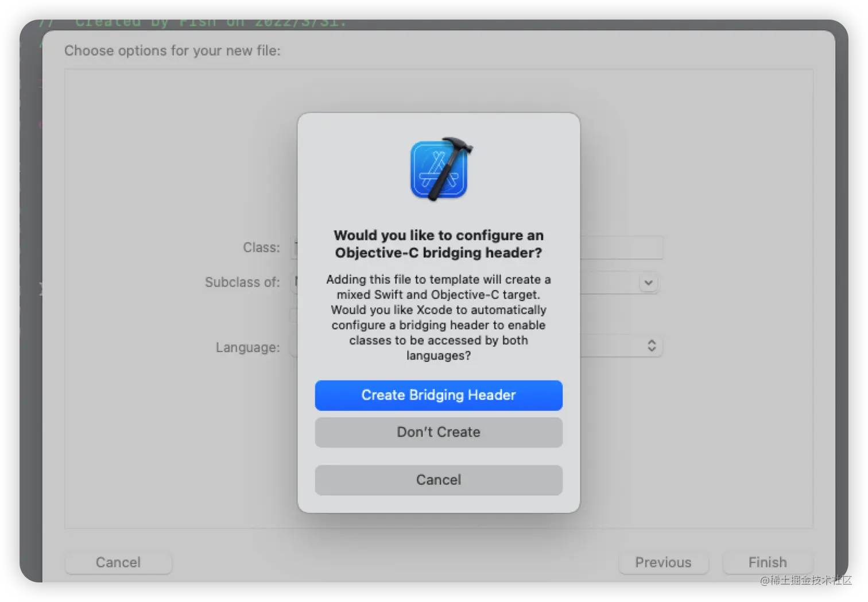The width and height of the screenshot is (868, 602).
Task: Open the Language popup selector
Action: [652, 346]
